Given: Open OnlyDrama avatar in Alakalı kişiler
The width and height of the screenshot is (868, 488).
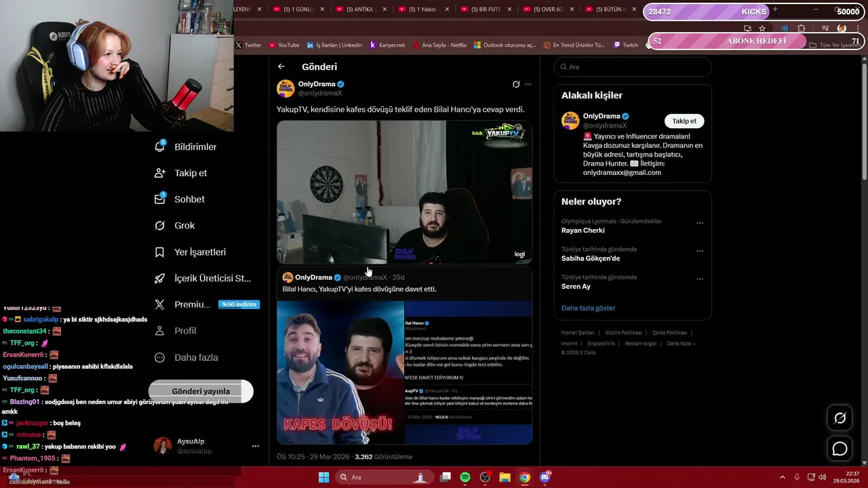Looking at the screenshot, I should point(570,121).
